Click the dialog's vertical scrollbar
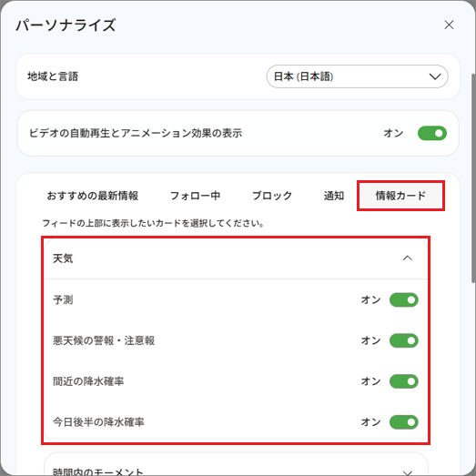The image size is (476, 476). click(x=473, y=177)
